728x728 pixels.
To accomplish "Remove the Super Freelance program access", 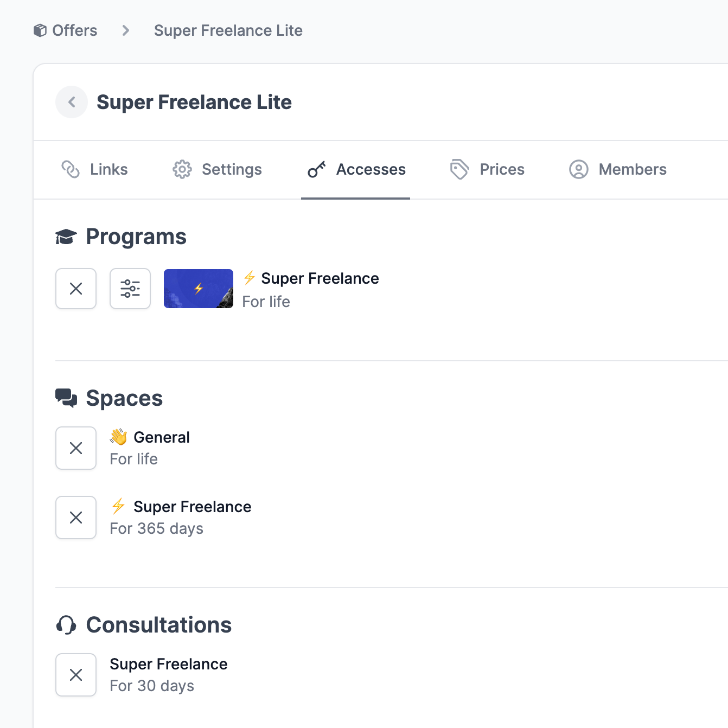I will point(76,289).
